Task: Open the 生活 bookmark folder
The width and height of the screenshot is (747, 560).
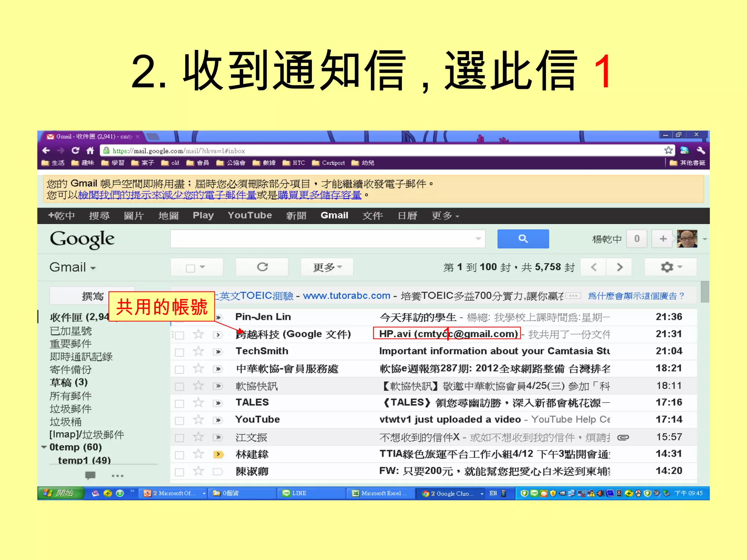Action: (x=53, y=163)
